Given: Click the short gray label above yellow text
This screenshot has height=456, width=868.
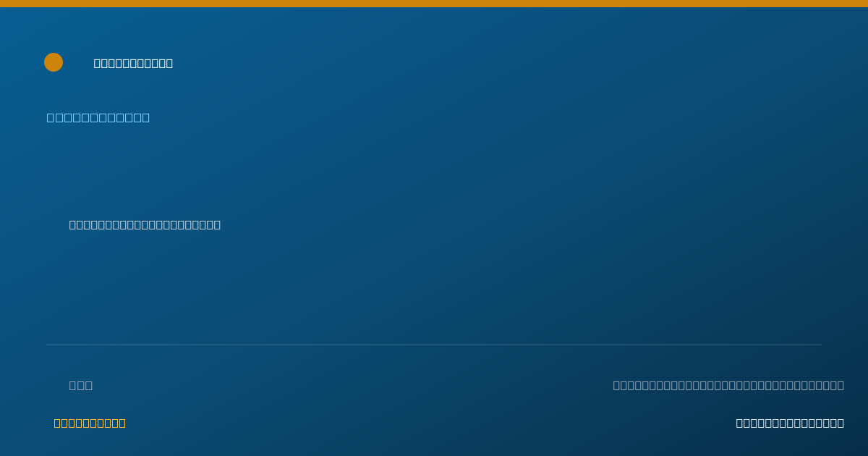Looking at the screenshot, I should [x=81, y=385].
